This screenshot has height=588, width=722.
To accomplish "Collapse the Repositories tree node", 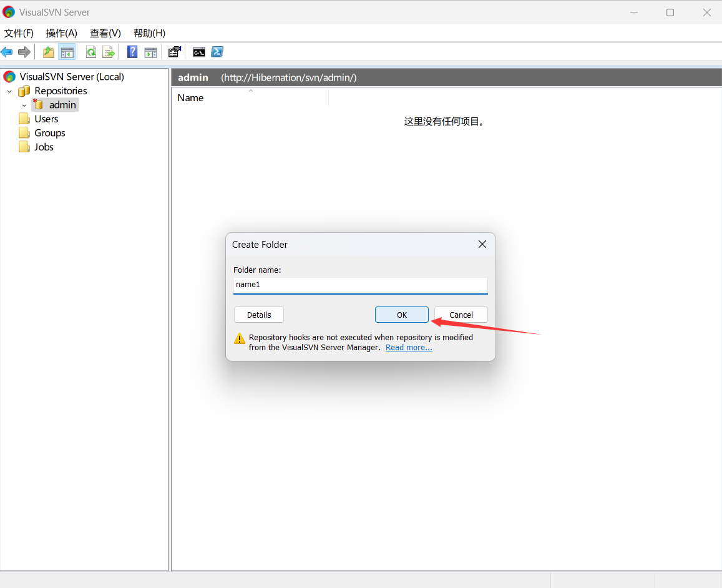I will [x=9, y=91].
